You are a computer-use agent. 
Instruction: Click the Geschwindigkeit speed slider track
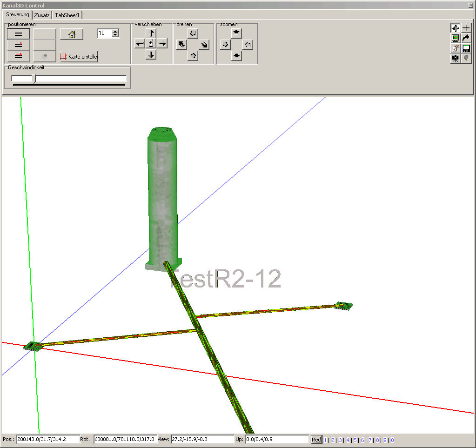pyautogui.click(x=69, y=79)
